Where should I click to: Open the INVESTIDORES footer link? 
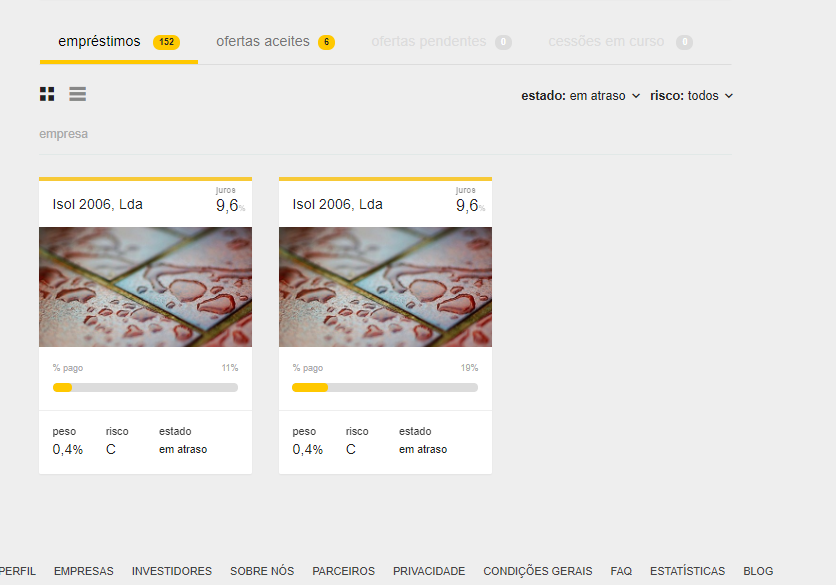click(172, 571)
